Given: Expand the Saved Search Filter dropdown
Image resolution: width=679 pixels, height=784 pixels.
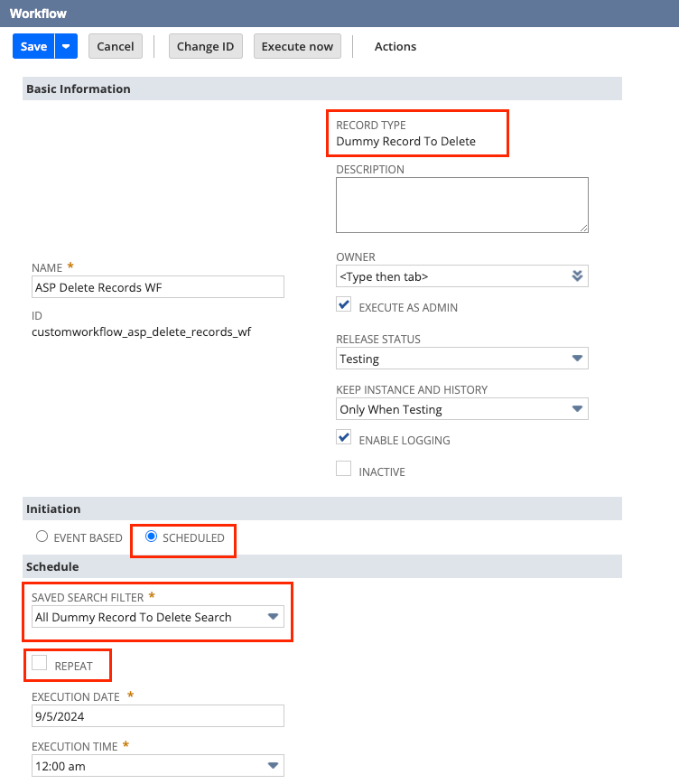Looking at the screenshot, I should pyautogui.click(x=273, y=617).
